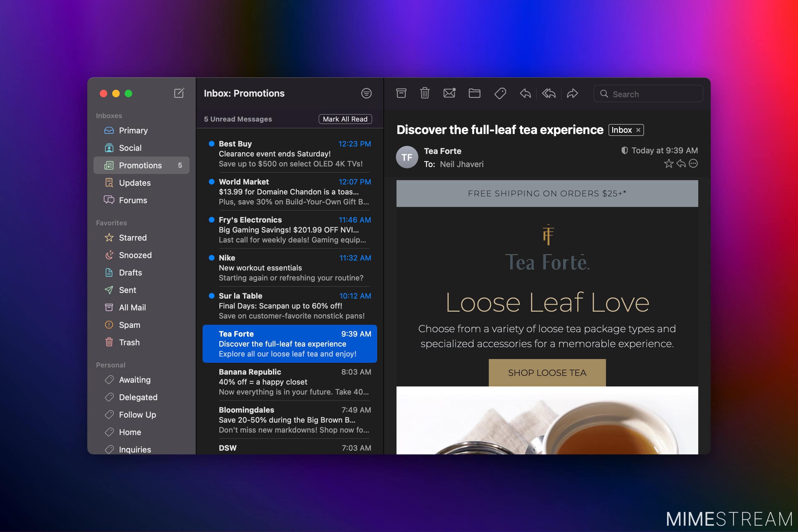798x532 pixels.
Task: Click the SHOP LOOSE TEA button
Action: click(x=547, y=372)
